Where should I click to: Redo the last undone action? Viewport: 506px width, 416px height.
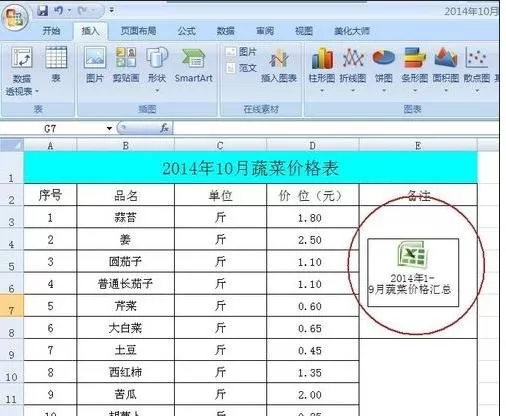(x=83, y=11)
